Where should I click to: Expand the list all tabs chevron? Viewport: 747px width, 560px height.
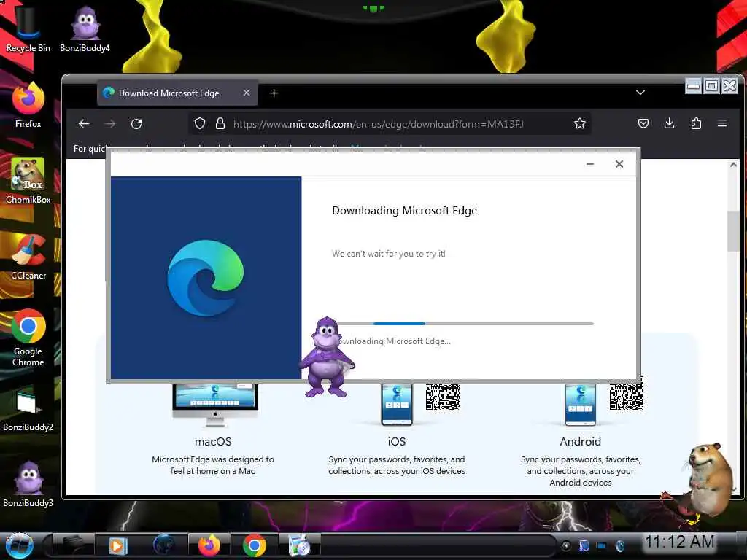[640, 93]
